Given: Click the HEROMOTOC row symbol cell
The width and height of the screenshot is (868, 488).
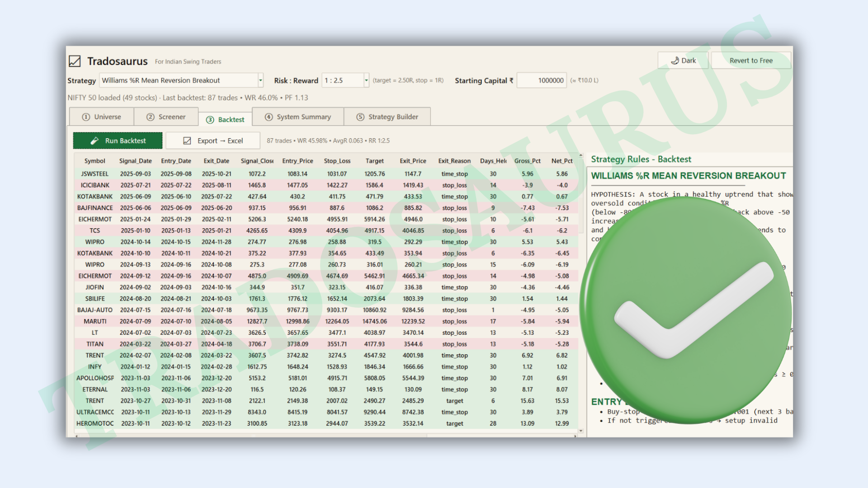Looking at the screenshot, I should [95, 423].
